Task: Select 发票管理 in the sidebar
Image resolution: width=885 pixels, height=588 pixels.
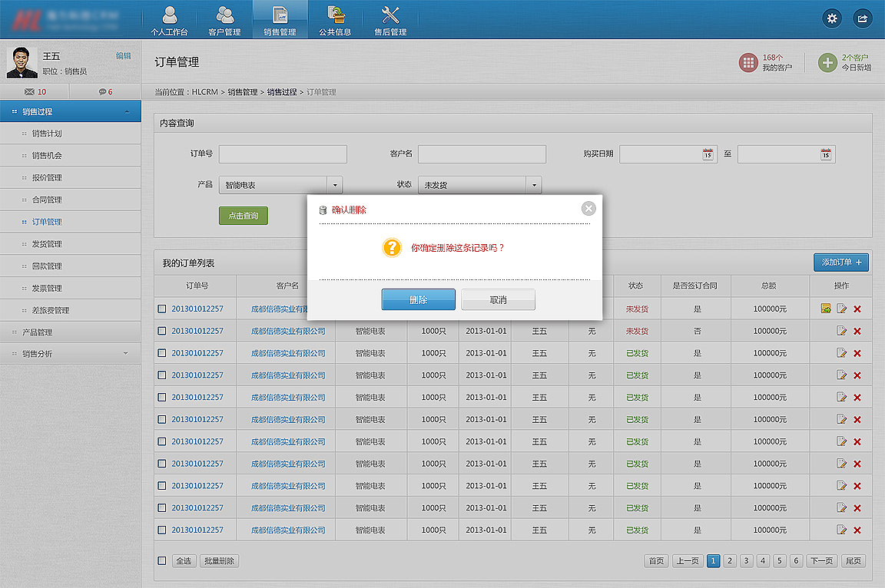Action: [x=71, y=288]
